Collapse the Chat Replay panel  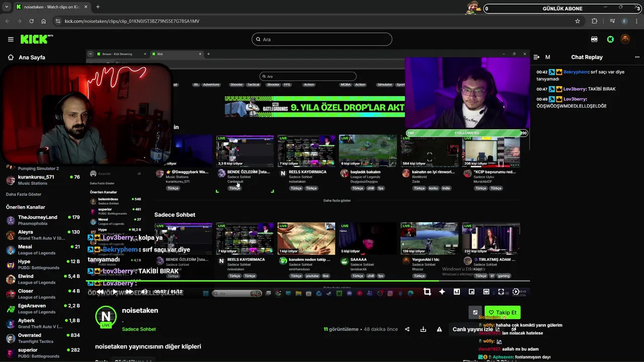[536, 57]
